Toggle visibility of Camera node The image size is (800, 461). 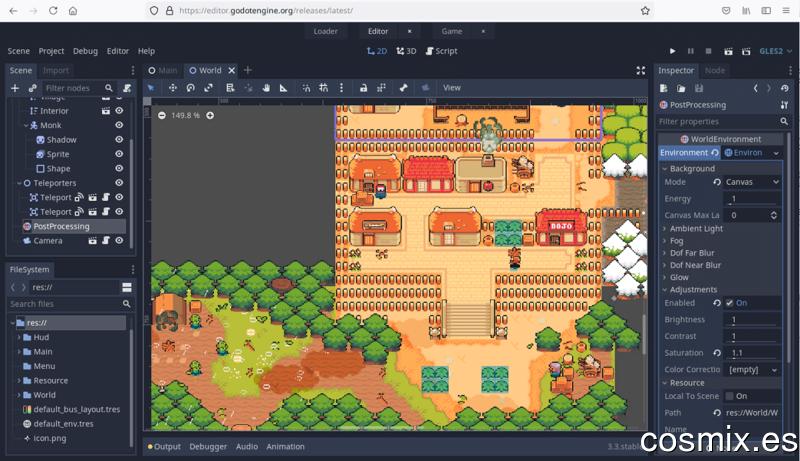(119, 240)
